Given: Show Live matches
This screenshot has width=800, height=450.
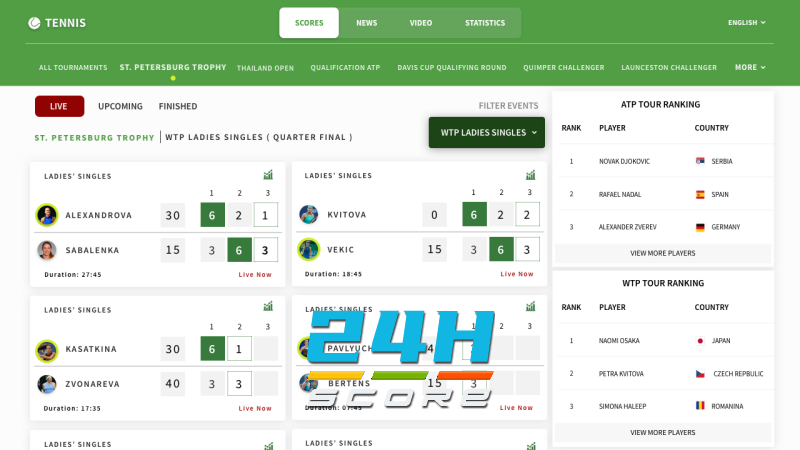Looking at the screenshot, I should click(x=59, y=106).
